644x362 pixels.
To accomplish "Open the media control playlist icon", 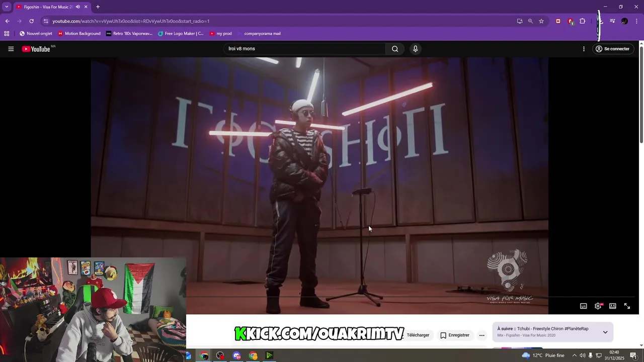I will [x=612, y=21].
